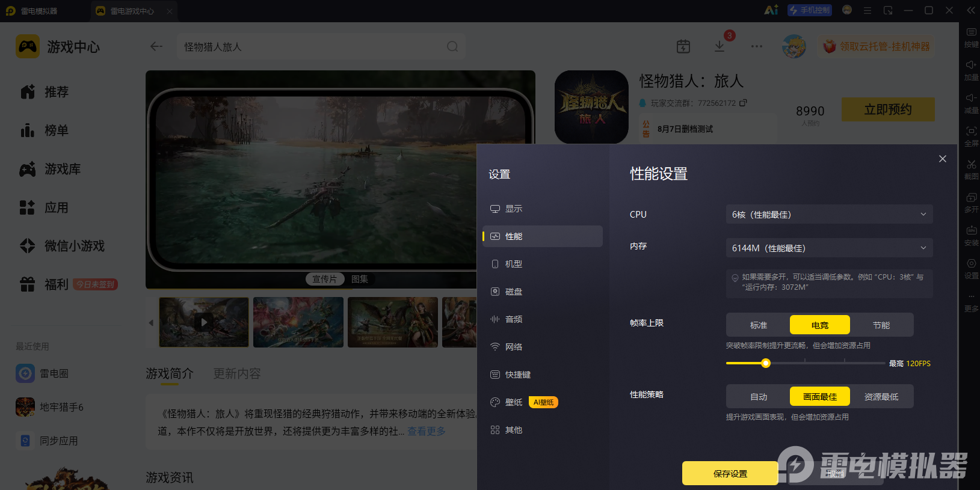Set frame rate limit to 标准
The width and height of the screenshot is (980, 490).
(759, 325)
